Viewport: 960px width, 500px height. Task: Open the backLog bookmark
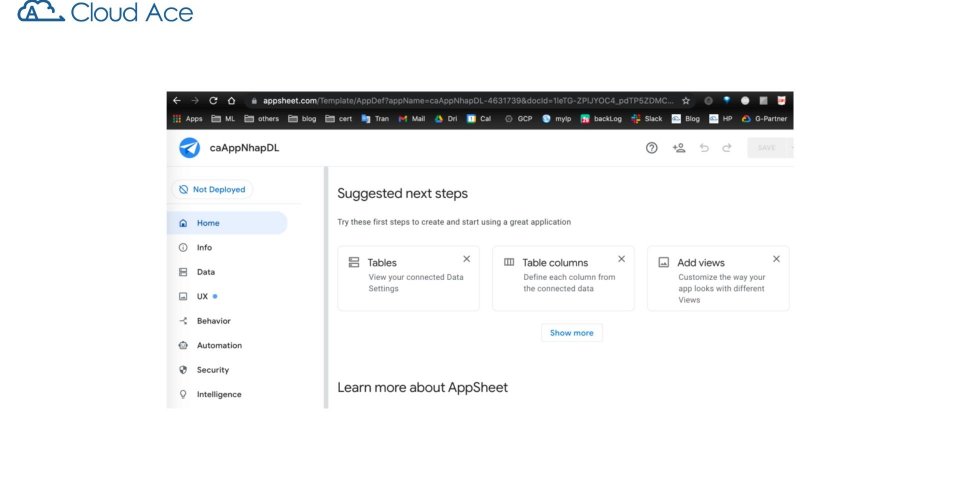601,119
